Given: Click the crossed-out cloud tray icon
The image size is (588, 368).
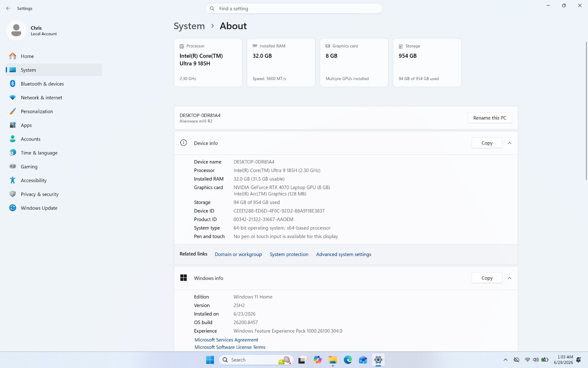Looking at the screenshot, I should coord(516,360).
